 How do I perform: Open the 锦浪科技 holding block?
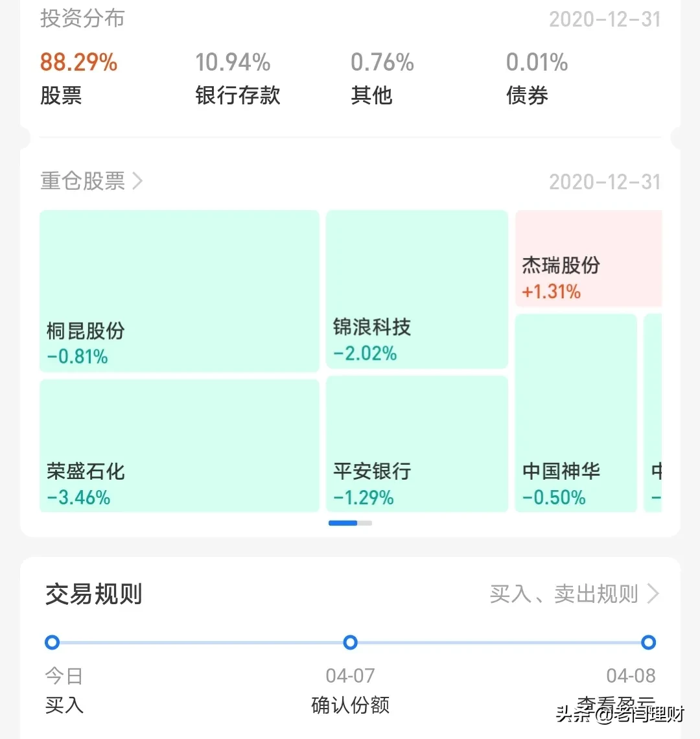[417, 289]
